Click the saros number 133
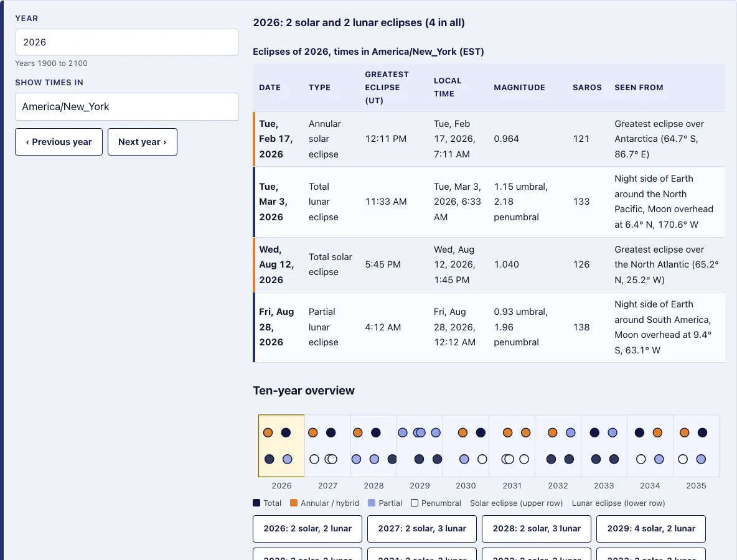The width and height of the screenshot is (737, 560). (x=581, y=202)
